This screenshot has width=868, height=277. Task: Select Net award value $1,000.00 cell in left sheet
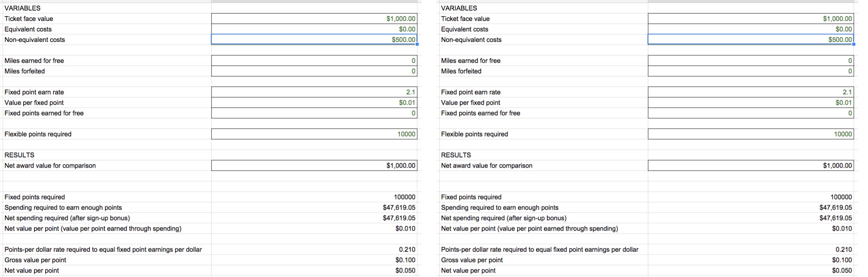coord(314,165)
